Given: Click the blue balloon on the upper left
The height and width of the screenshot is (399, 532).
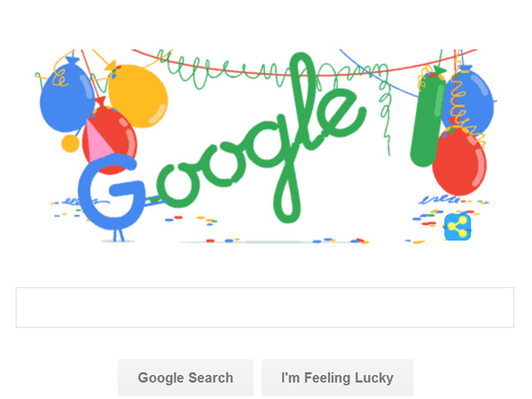Looking at the screenshot, I should pos(66,98).
